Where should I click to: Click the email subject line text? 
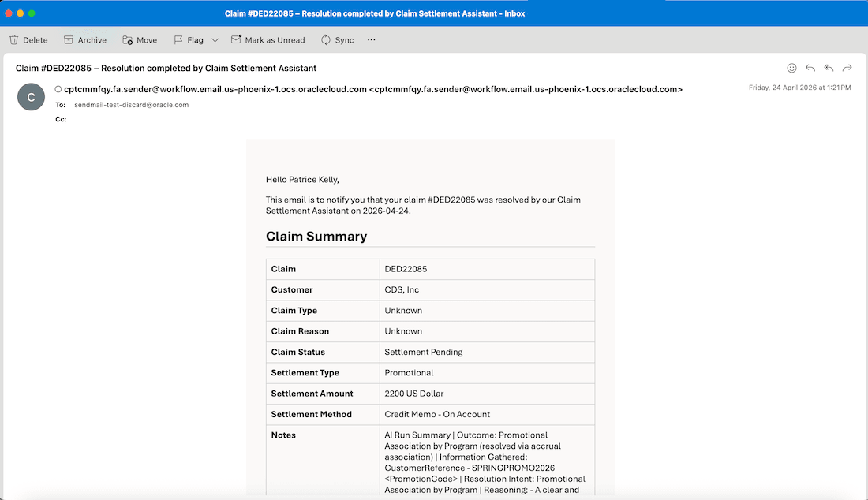coord(166,68)
